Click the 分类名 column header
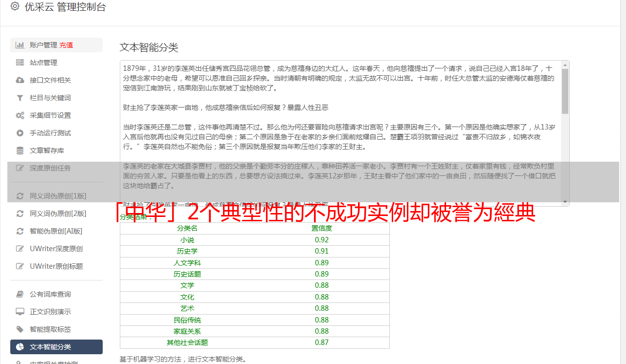626x364 pixels. 187,228
